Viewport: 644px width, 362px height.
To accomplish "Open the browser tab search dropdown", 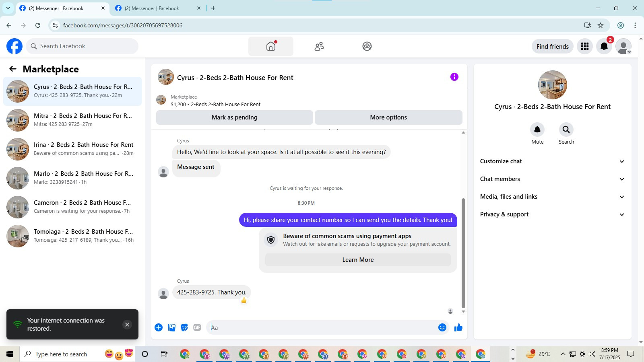I will point(8,8).
